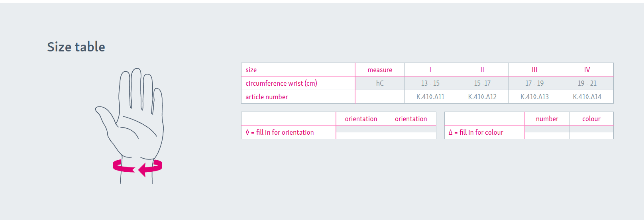Viewport: 644px width, 222px height.
Task: Click the article number row label
Action: (x=267, y=97)
